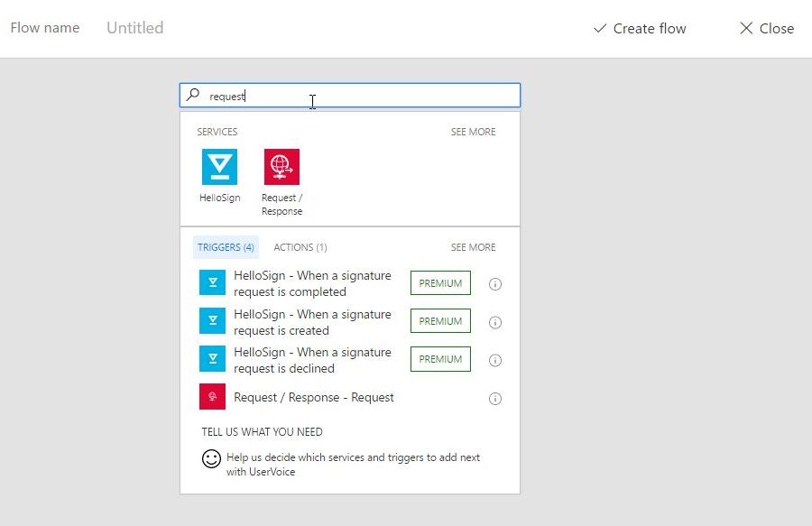This screenshot has width=812, height=526.
Task: Click the search magnifier icon
Action: [193, 95]
